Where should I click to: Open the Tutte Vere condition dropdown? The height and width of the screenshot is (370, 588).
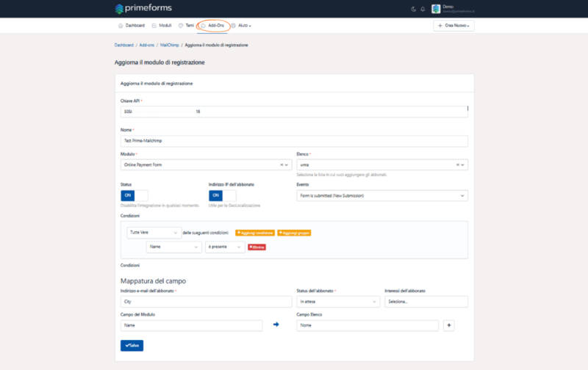[154, 233]
